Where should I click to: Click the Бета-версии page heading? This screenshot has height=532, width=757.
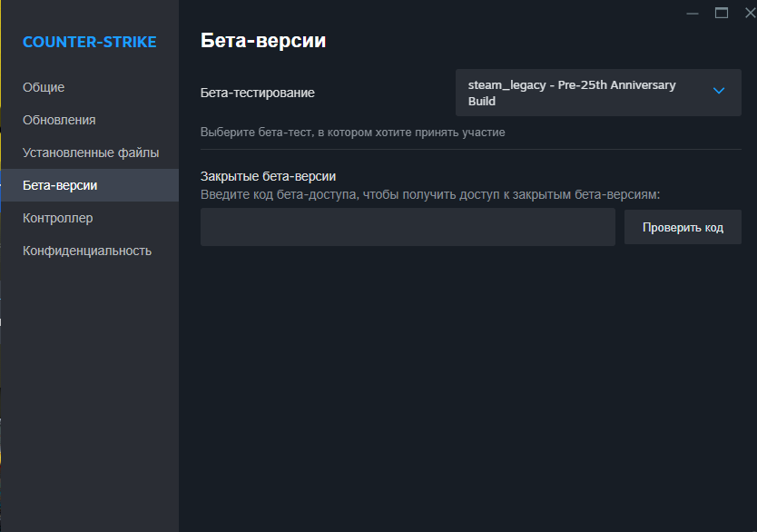tap(263, 41)
